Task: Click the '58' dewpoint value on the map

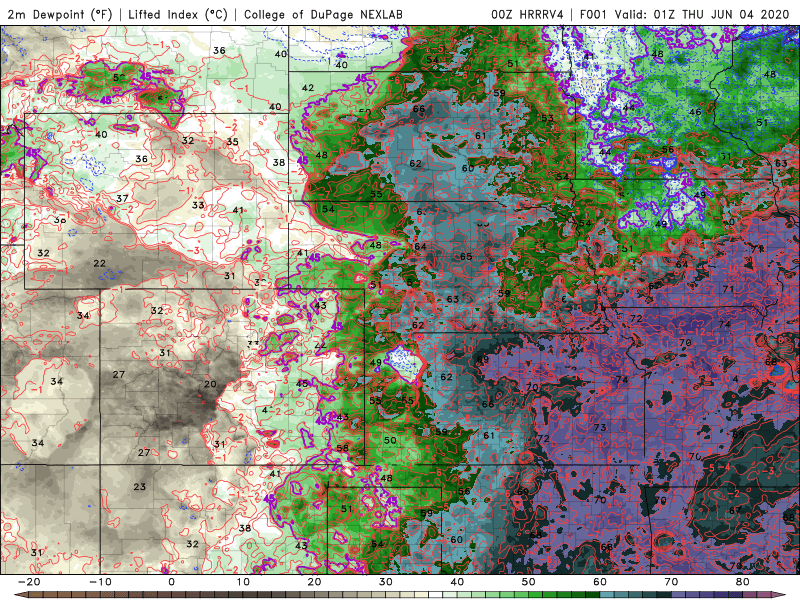Action: point(342,448)
